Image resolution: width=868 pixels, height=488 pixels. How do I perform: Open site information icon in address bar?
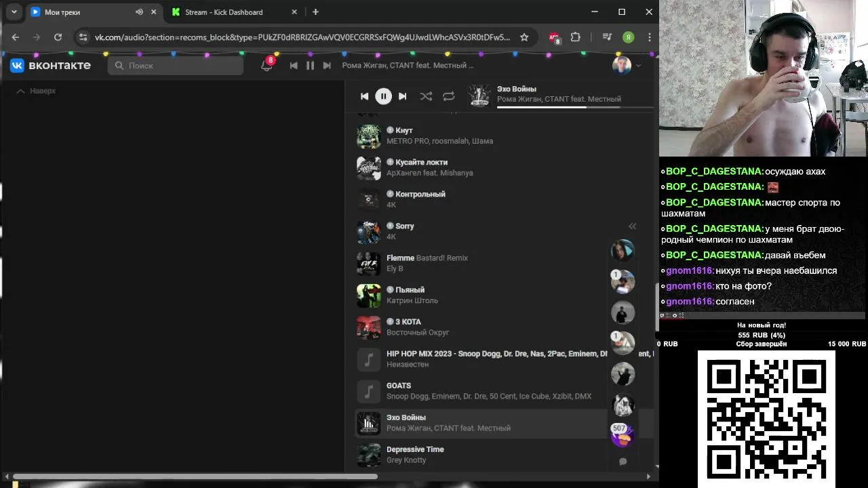point(83,37)
